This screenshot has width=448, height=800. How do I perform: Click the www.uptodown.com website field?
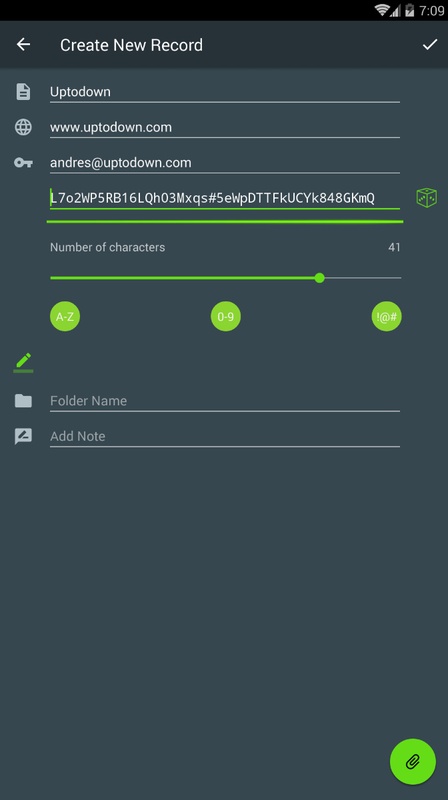[225, 128]
